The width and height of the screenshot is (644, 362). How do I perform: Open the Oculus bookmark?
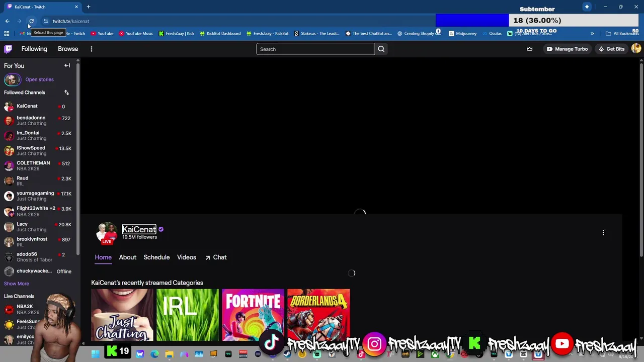click(492, 34)
